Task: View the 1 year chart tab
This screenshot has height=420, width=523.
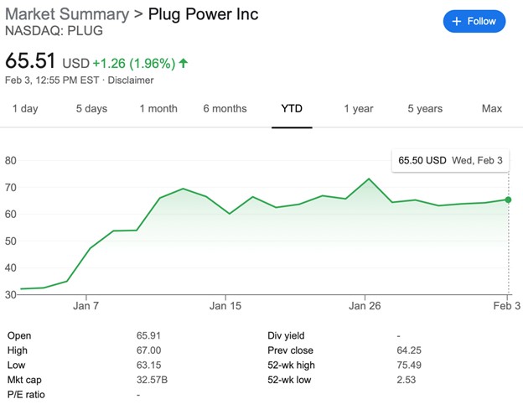Action: pos(358,109)
